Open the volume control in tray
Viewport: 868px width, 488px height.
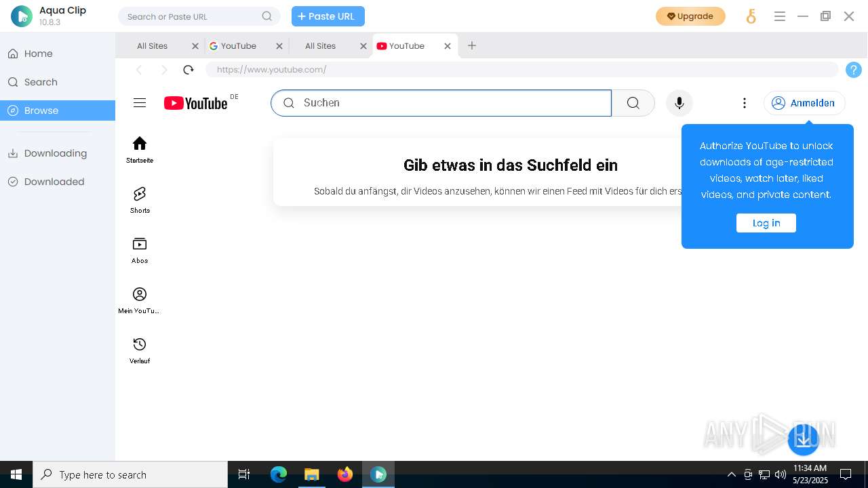[x=781, y=474]
